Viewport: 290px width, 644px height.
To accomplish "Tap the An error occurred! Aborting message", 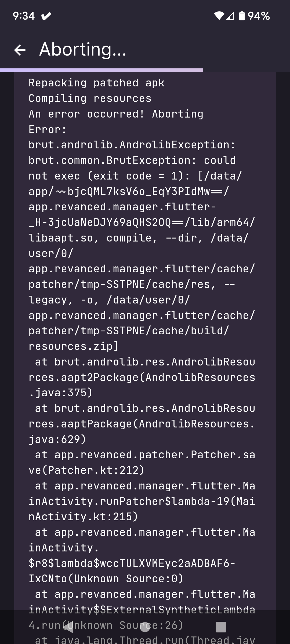I will (x=115, y=114).
